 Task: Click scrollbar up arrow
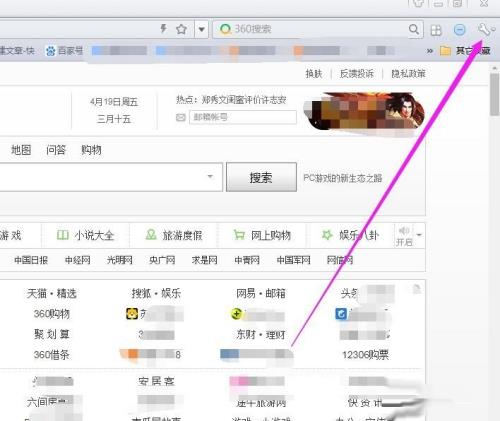(x=495, y=68)
